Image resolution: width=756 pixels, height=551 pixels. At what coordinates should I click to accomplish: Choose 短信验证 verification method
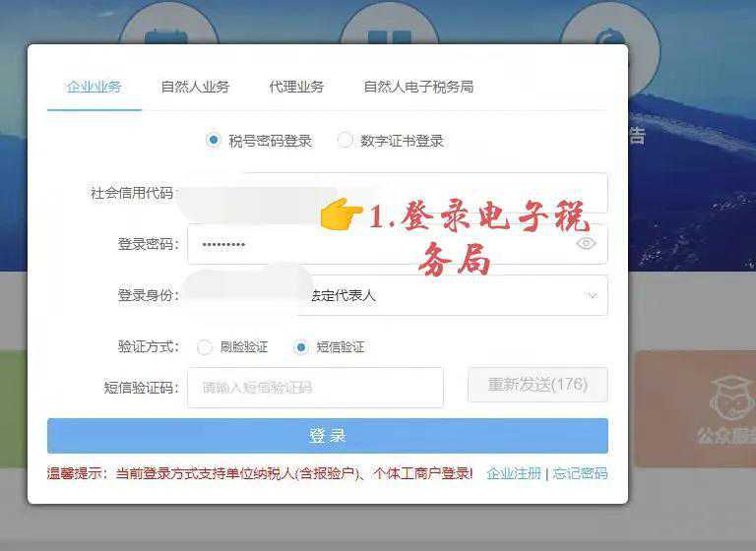coord(301,347)
